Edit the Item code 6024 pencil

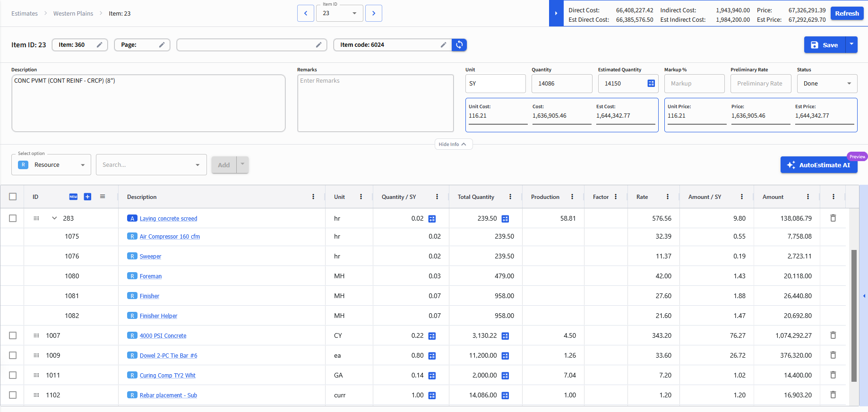click(443, 45)
